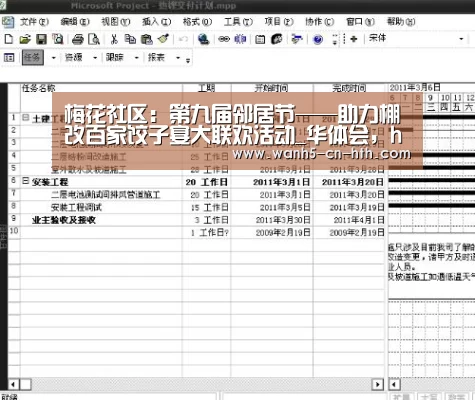
Task: Open the 视图 menu
Action: 116,22
